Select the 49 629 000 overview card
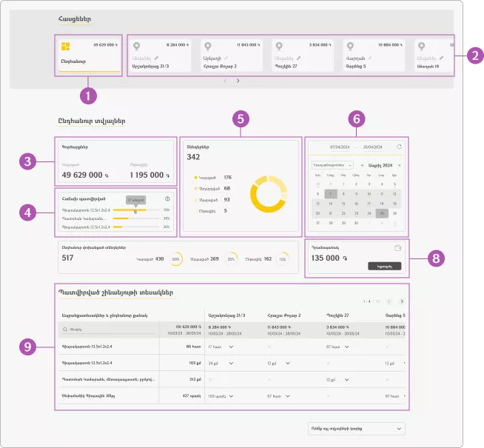 tap(87, 55)
